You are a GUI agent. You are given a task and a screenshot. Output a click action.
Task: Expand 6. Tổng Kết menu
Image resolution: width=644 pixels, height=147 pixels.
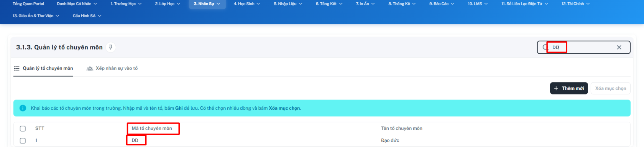click(329, 4)
